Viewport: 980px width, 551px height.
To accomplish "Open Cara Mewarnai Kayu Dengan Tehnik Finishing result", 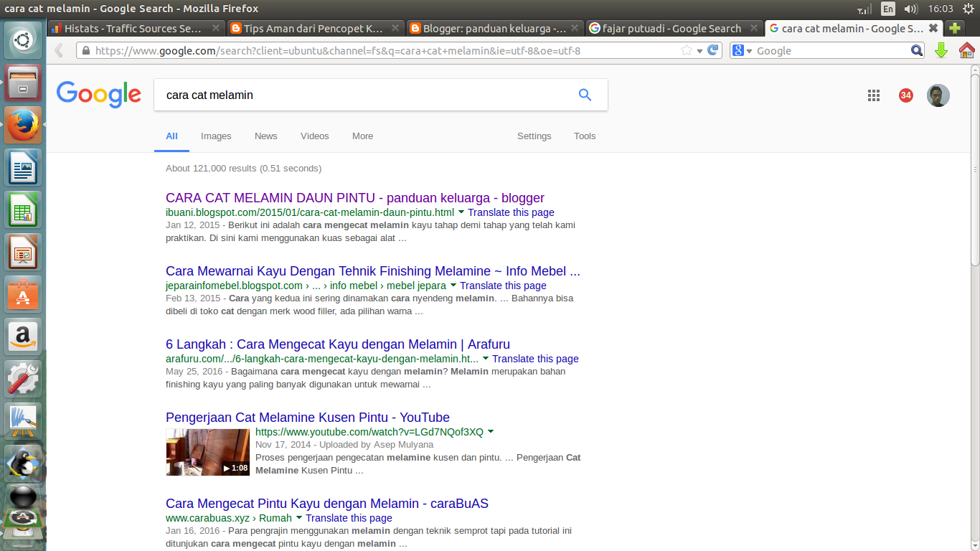I will tap(373, 271).
